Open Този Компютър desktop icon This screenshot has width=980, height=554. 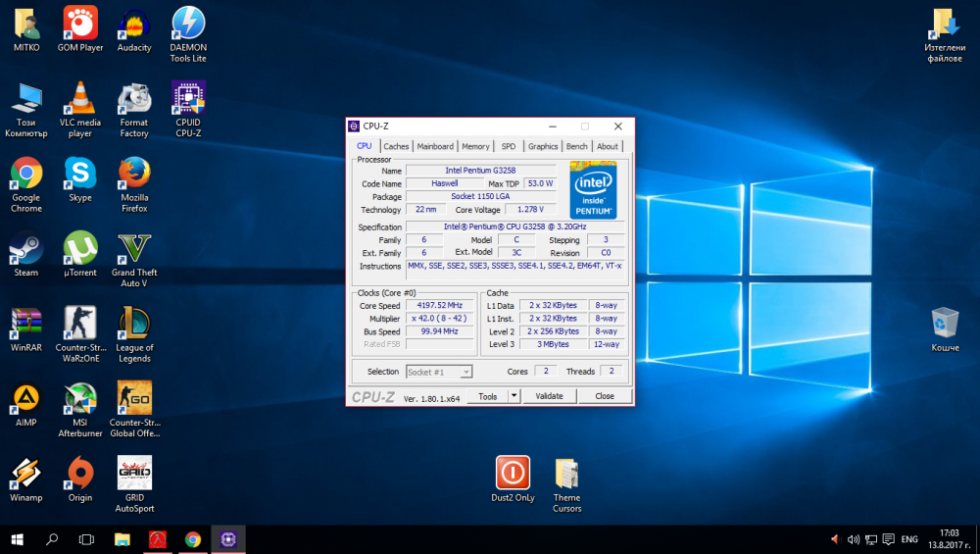pos(26,110)
